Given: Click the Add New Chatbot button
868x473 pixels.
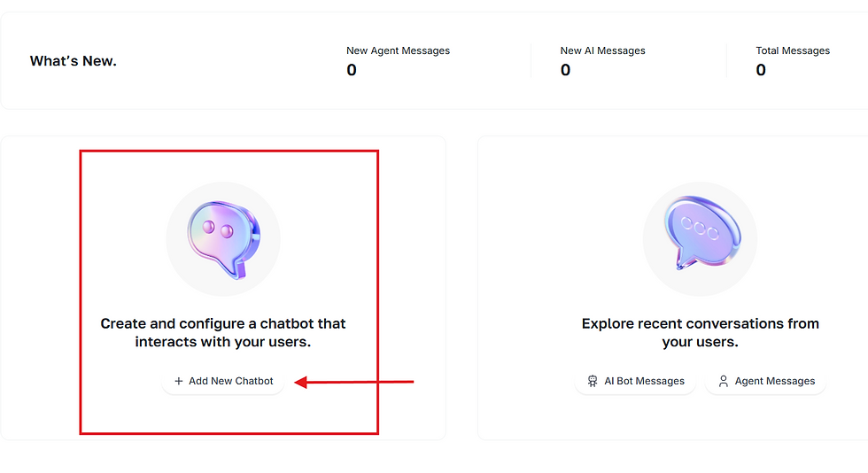Looking at the screenshot, I should pos(223,381).
